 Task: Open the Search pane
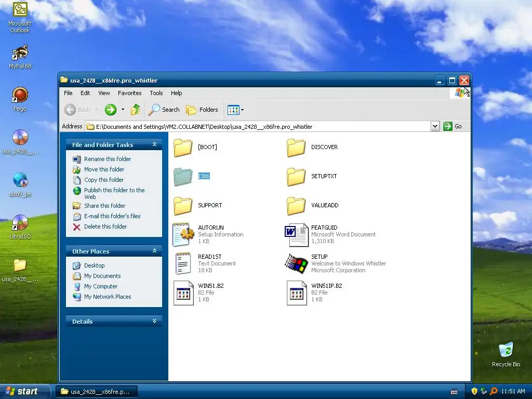click(x=164, y=110)
